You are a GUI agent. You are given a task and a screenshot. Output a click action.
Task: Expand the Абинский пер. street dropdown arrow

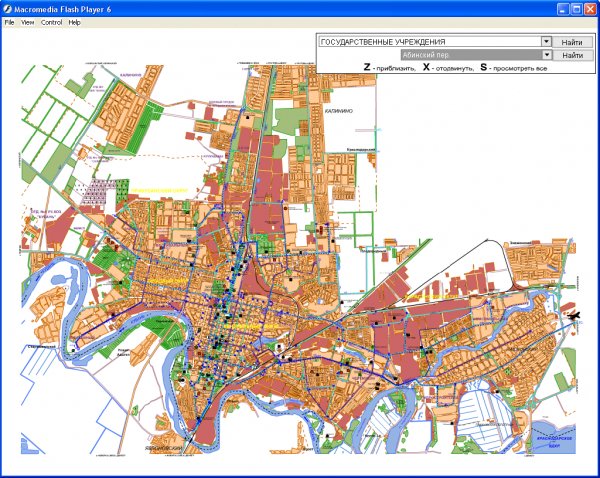click(547, 55)
